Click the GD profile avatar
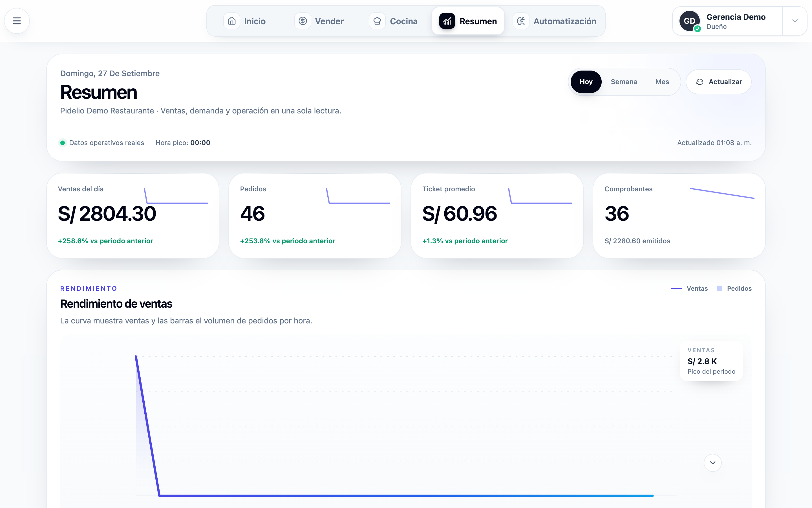The image size is (812, 508). tap(690, 21)
